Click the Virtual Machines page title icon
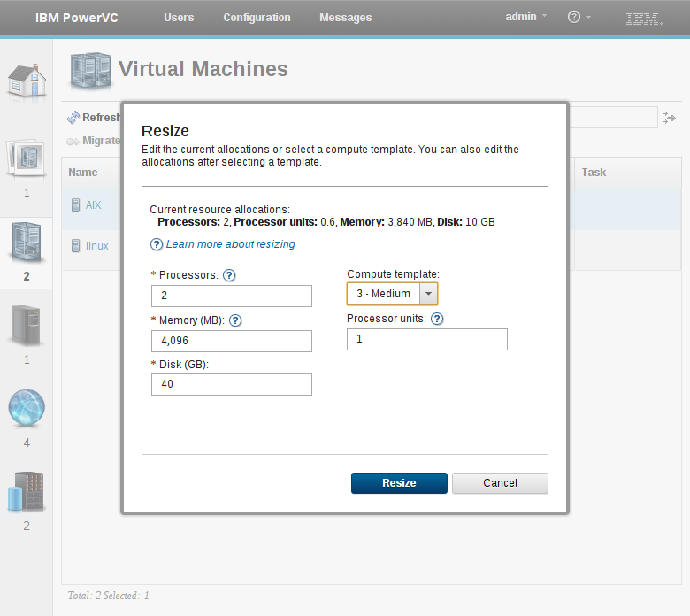The width and height of the screenshot is (690, 616). 90,71
